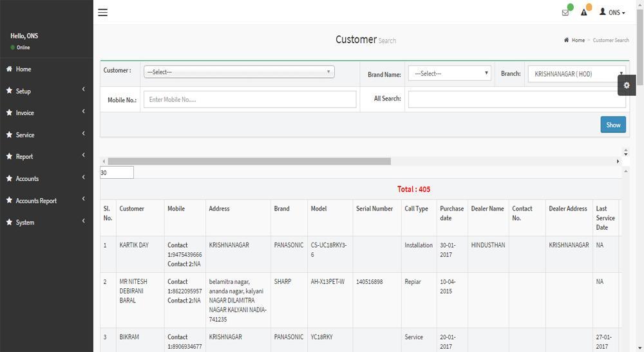Open the Customer select dropdown
This screenshot has width=644, height=352.
tap(239, 72)
